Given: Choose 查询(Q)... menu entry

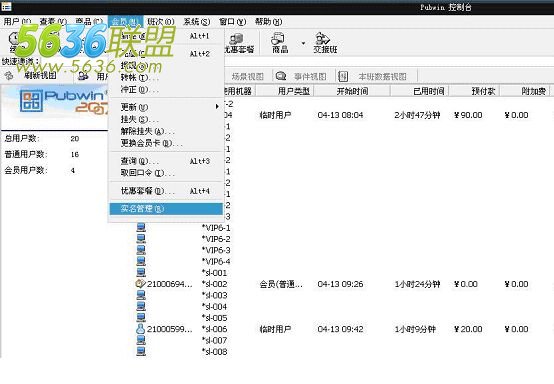Looking at the screenshot, I should coord(166,161).
